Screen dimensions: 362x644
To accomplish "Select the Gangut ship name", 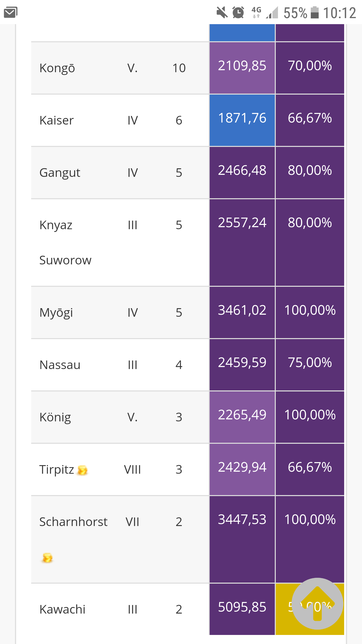I will pos(60,173).
